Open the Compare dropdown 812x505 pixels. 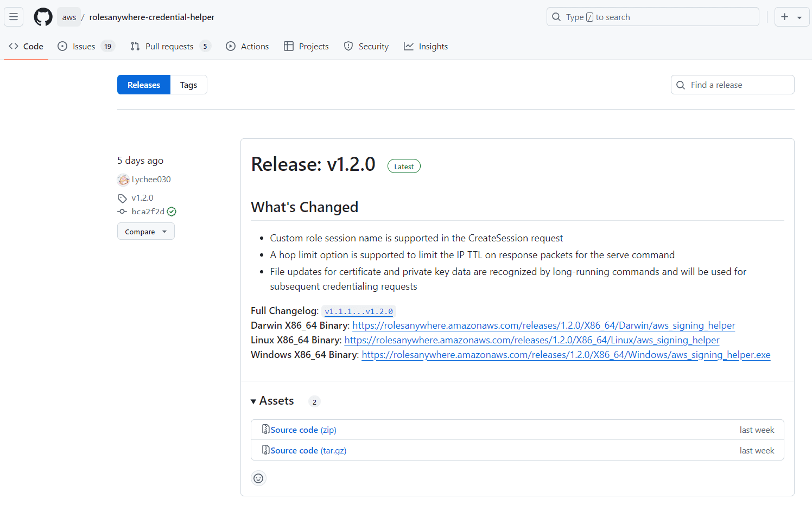click(146, 232)
